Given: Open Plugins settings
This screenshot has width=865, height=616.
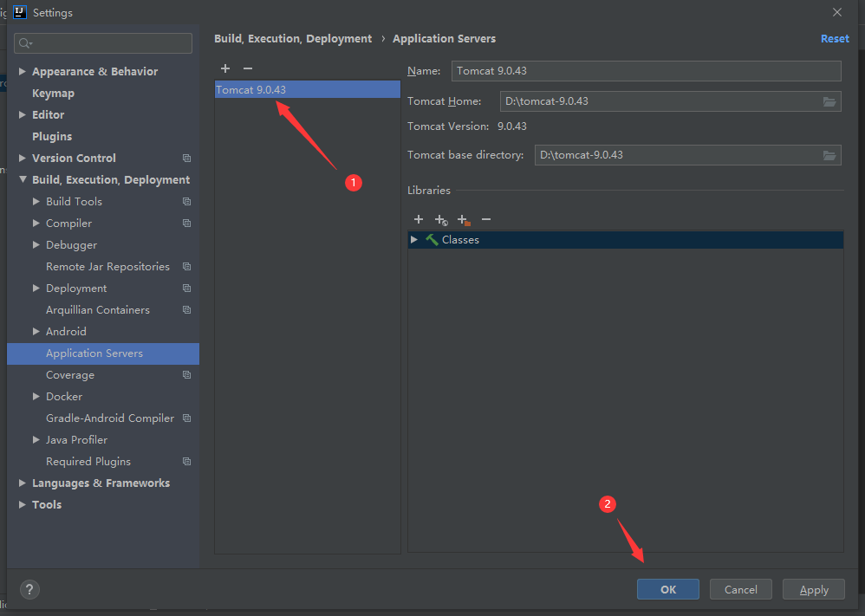Looking at the screenshot, I should tap(52, 136).
